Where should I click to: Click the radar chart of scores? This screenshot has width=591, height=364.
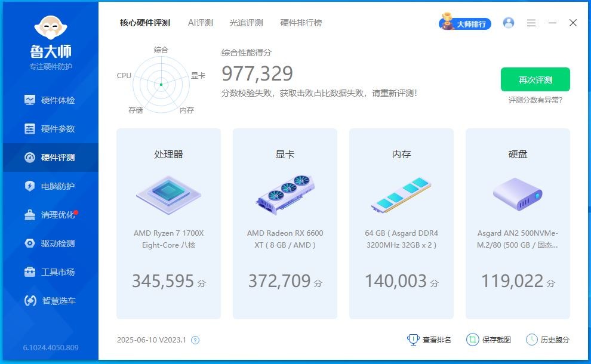[x=161, y=84]
